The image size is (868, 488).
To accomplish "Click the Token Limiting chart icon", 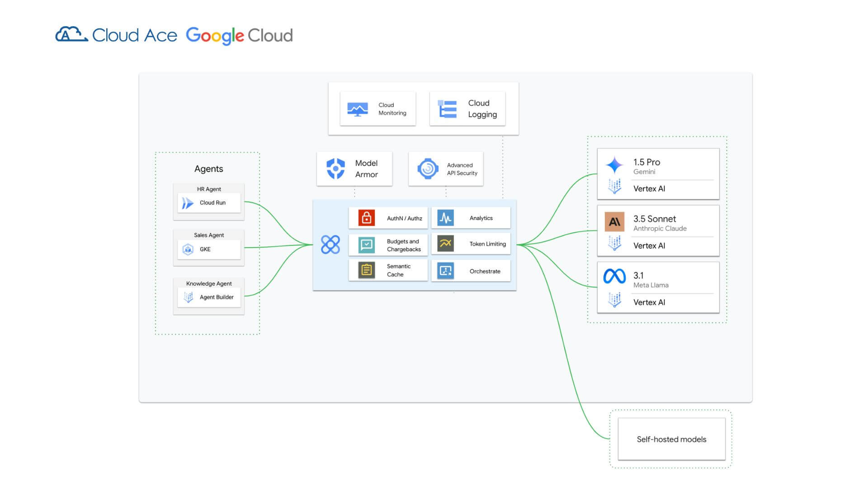I will (x=446, y=244).
